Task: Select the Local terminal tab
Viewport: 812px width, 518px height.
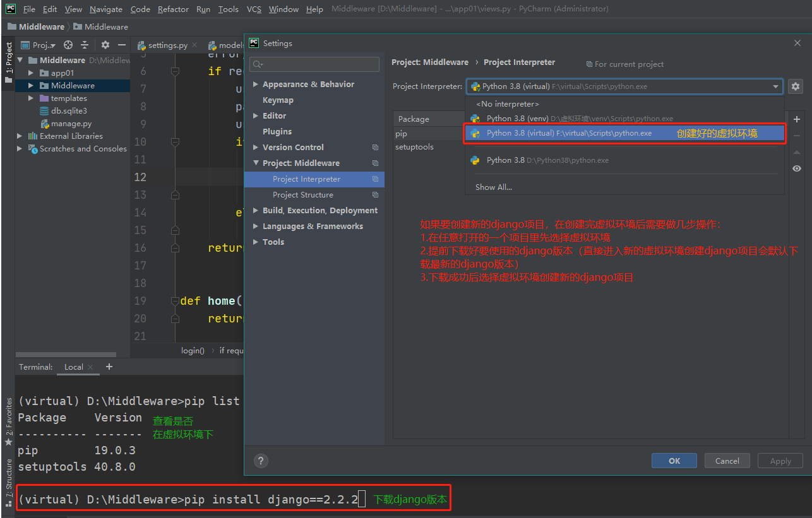Action: (x=74, y=367)
